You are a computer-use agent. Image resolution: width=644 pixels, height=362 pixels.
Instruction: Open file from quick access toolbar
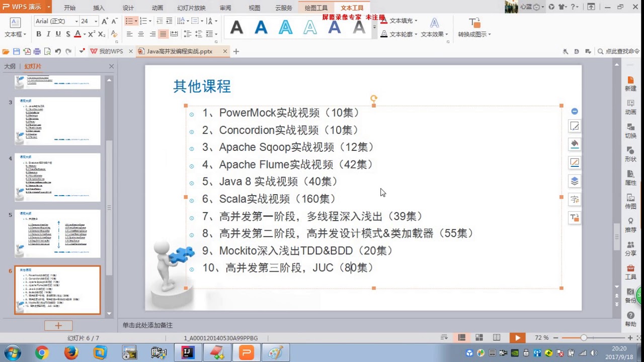pos(6,51)
